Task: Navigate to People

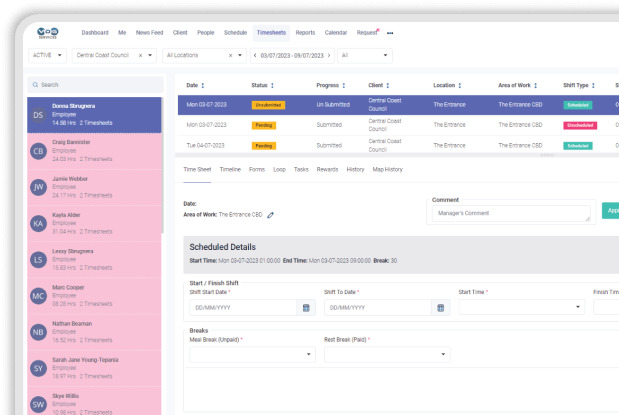Action: (x=206, y=33)
